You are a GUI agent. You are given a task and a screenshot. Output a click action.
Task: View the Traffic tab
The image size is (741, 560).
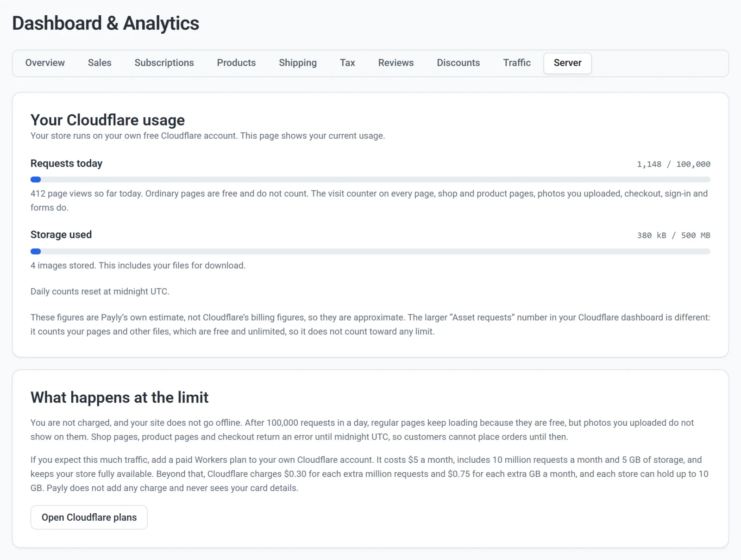click(517, 63)
